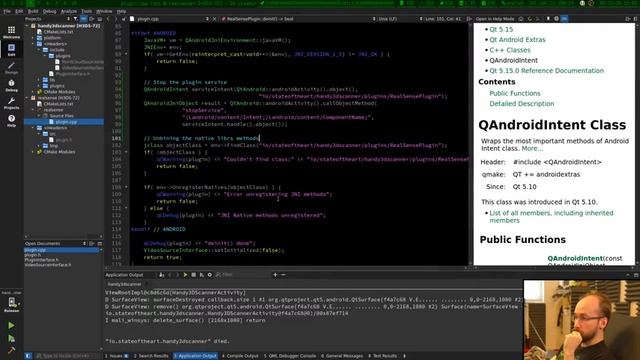Jump to Detailed Description link
Image resolution: width=640 pixels, height=360 pixels.
522,104
